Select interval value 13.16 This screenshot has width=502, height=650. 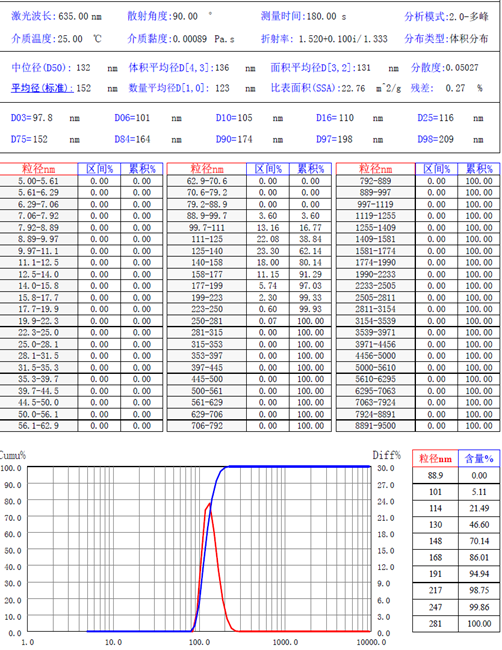click(268, 228)
